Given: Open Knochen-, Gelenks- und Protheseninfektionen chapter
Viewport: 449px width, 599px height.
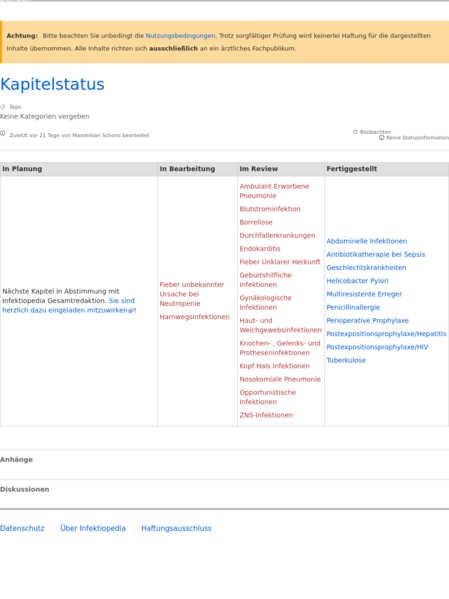Looking at the screenshot, I should 280,348.
